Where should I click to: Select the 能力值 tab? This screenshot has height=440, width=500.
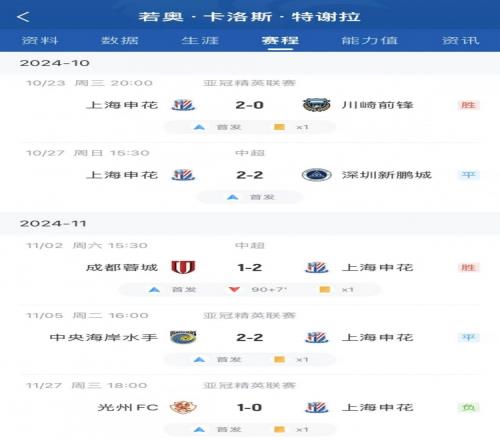(x=370, y=40)
